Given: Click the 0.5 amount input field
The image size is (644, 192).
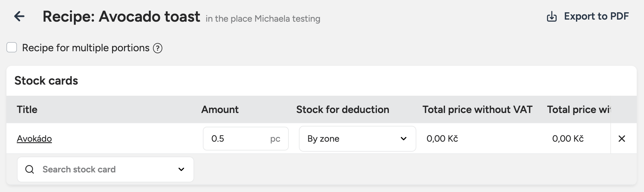Looking at the screenshot, I should (236, 139).
